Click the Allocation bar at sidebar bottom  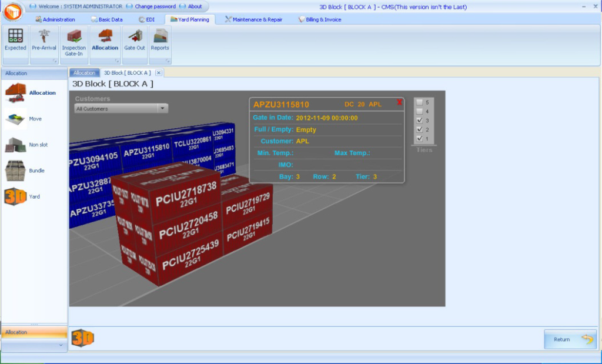pyautogui.click(x=34, y=332)
